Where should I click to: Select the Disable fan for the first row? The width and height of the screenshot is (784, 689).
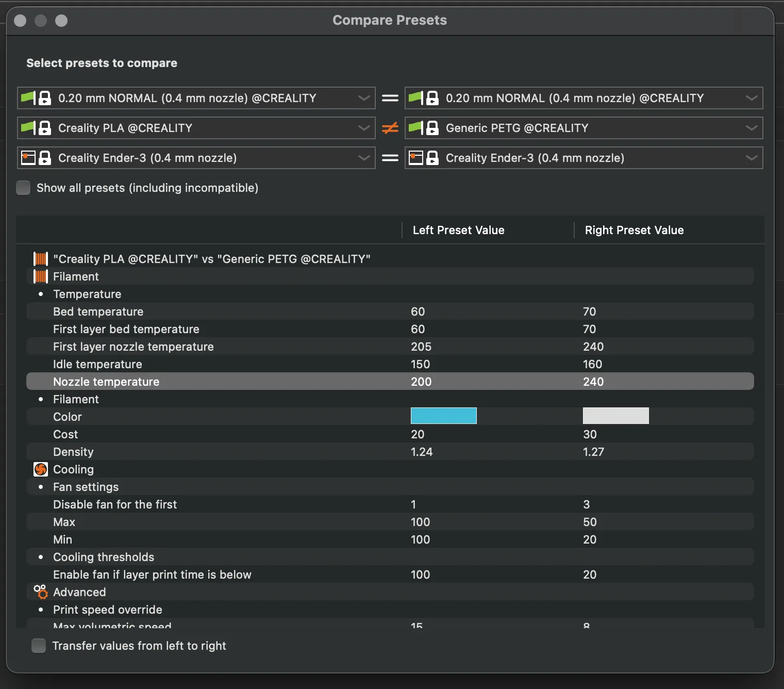pos(390,504)
